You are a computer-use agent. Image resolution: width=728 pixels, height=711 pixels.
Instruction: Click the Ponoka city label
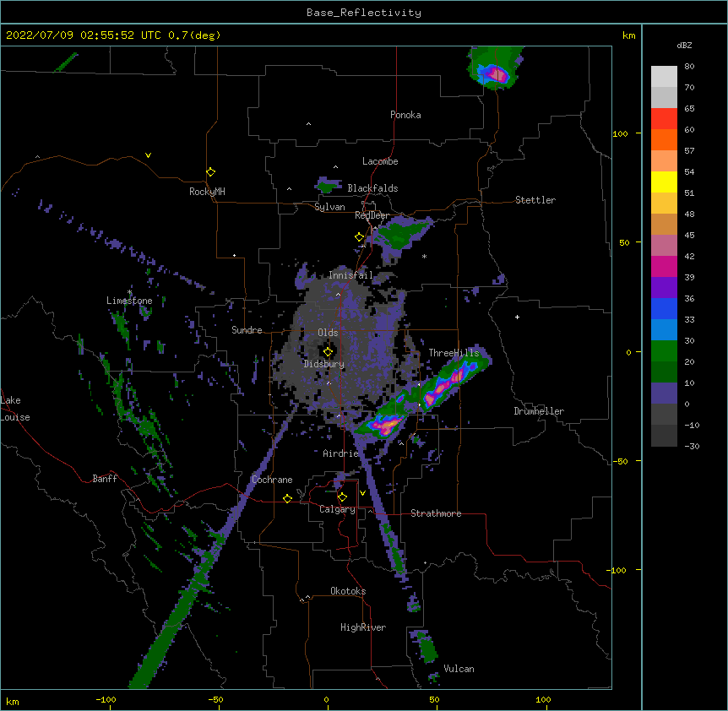click(405, 115)
